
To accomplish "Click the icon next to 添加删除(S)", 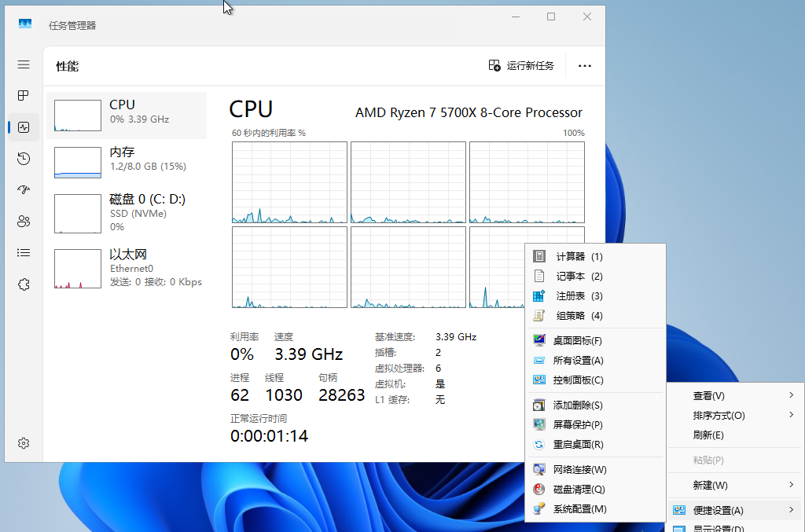I will click(539, 405).
